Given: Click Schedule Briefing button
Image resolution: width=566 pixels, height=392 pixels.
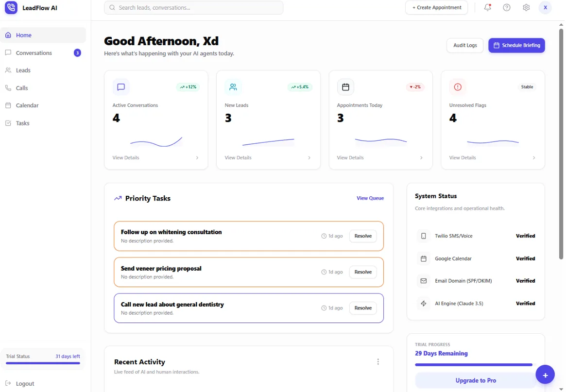Looking at the screenshot, I should coord(516,46).
